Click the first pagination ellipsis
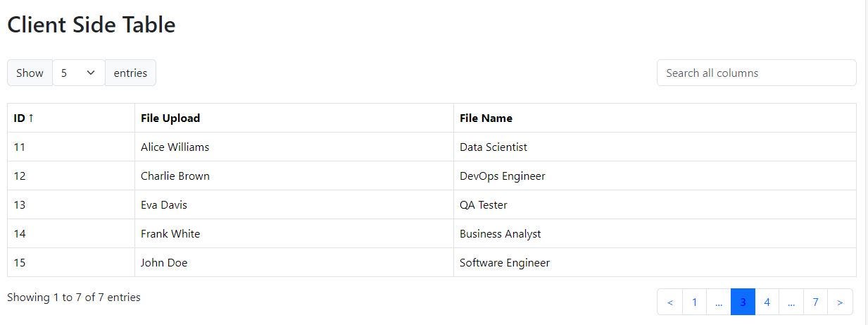868x325 pixels. click(x=718, y=302)
